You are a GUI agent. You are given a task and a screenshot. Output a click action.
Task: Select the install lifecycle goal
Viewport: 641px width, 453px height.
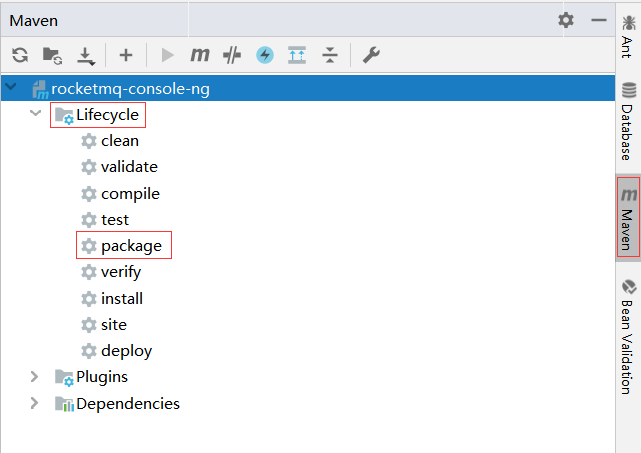[112, 299]
